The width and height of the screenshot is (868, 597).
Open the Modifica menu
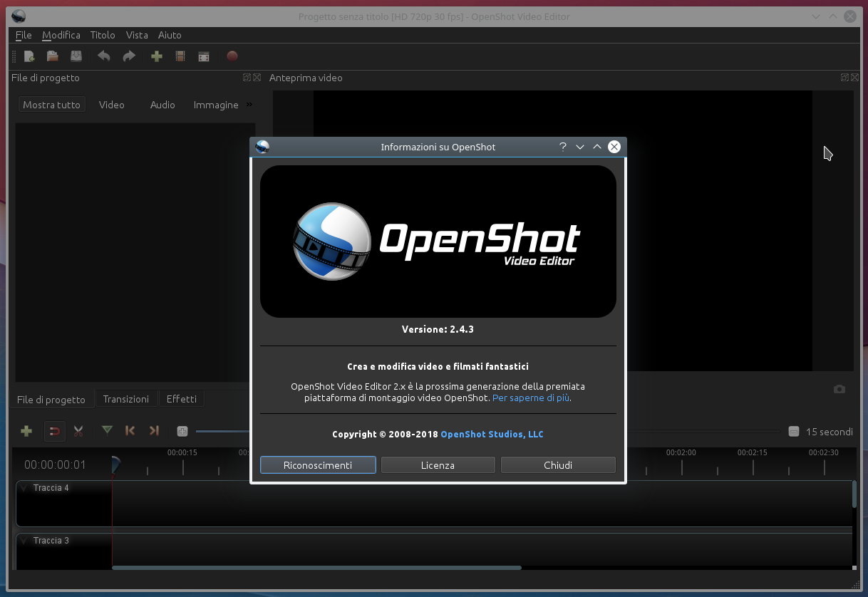(x=61, y=35)
